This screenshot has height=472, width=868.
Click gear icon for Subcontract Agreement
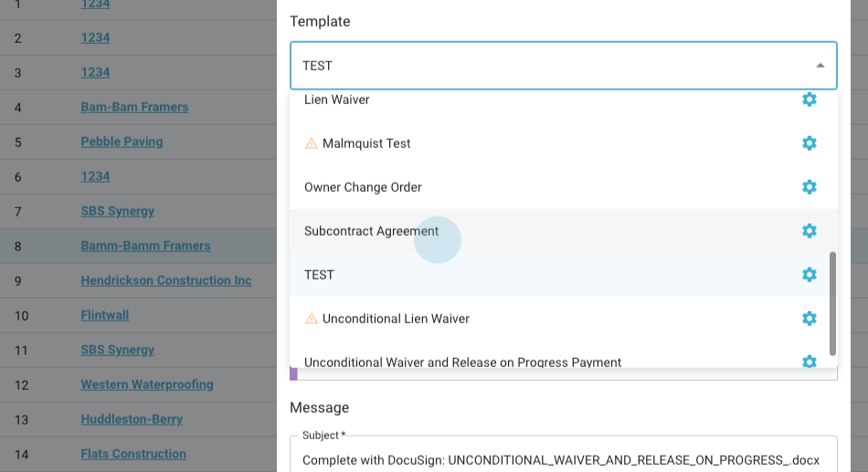tap(809, 231)
